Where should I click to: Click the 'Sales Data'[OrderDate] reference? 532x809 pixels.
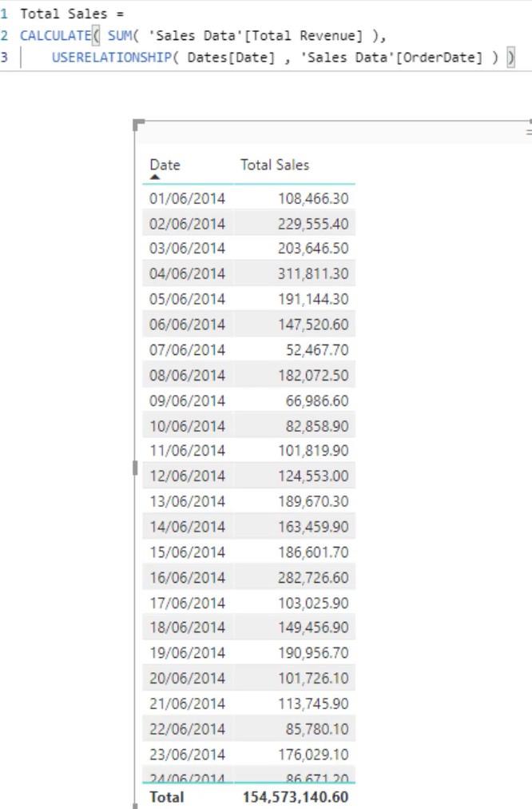(391, 58)
